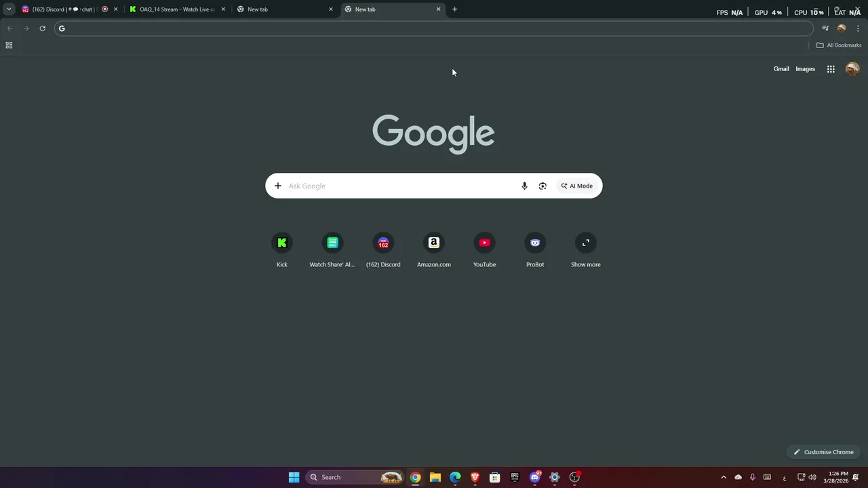Open the YouTube shortcut tile
The image size is (868, 488).
484,250
